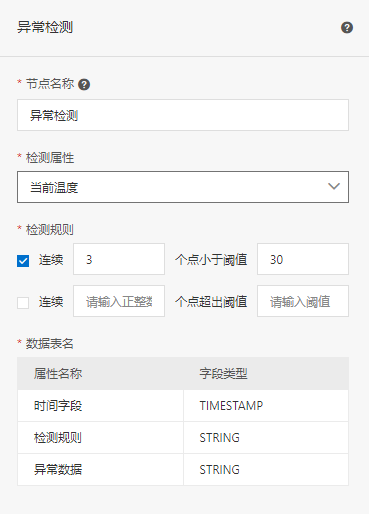
Task: Select the 异常数据 table row
Action: pyautogui.click(x=183, y=469)
